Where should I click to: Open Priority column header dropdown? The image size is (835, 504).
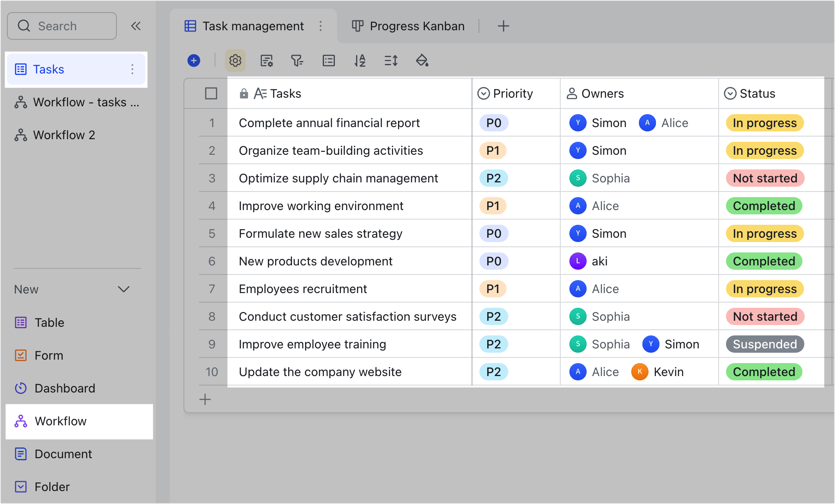(x=505, y=93)
